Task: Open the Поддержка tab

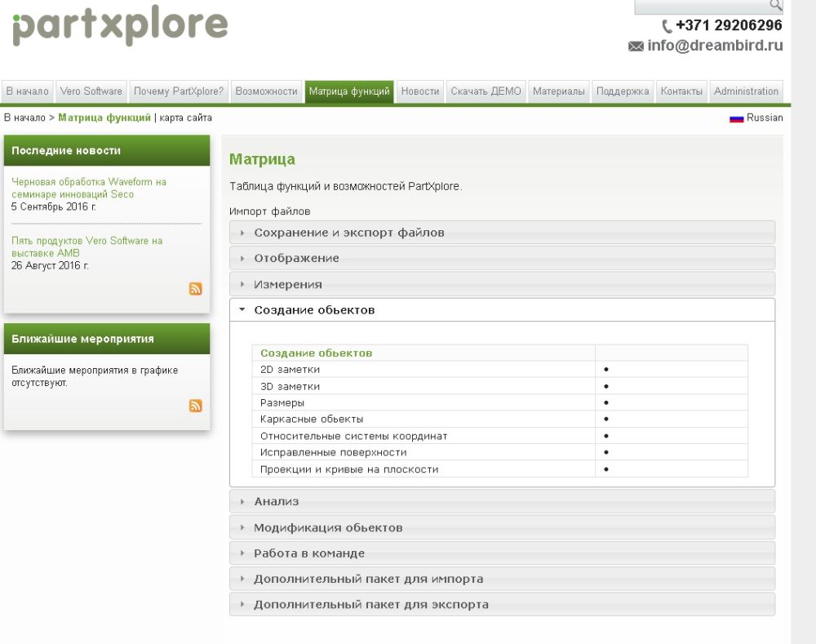Action: coord(623,91)
